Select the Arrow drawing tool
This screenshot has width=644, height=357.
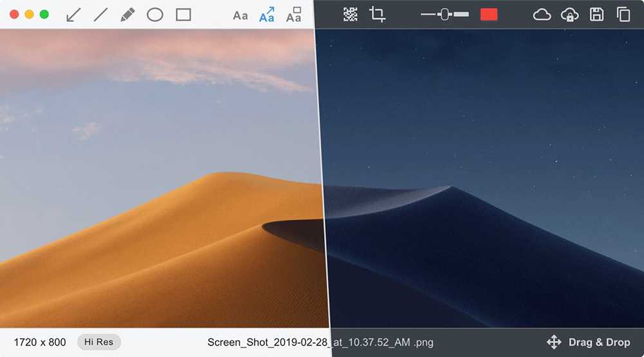[73, 15]
